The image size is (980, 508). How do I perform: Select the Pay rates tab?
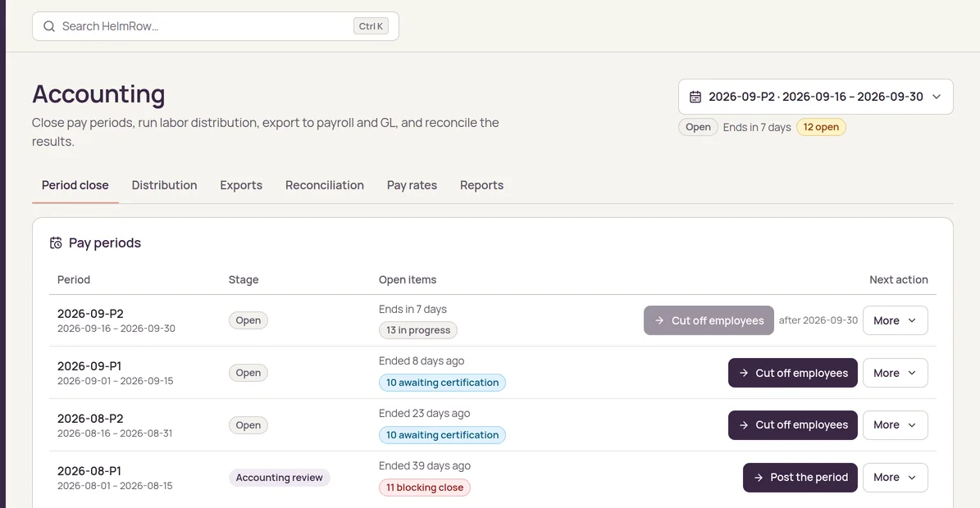click(412, 185)
